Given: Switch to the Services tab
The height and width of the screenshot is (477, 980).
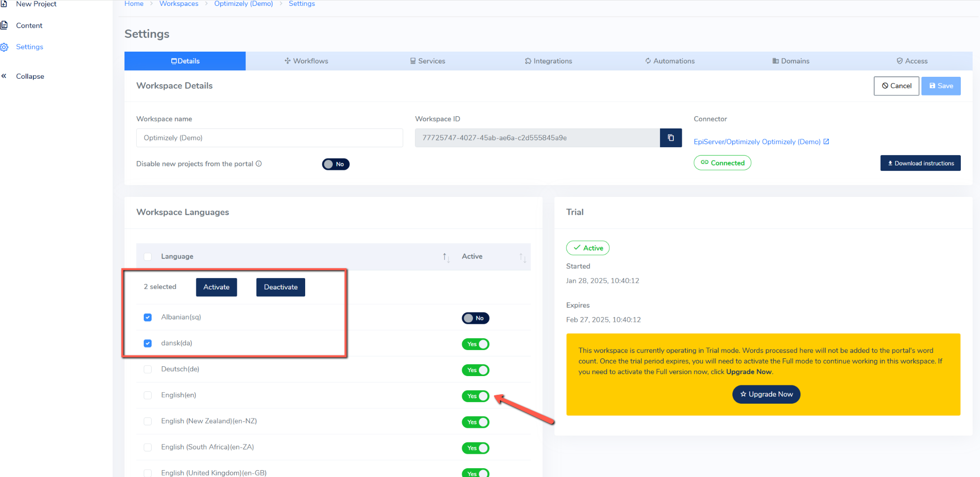Looking at the screenshot, I should [427, 61].
